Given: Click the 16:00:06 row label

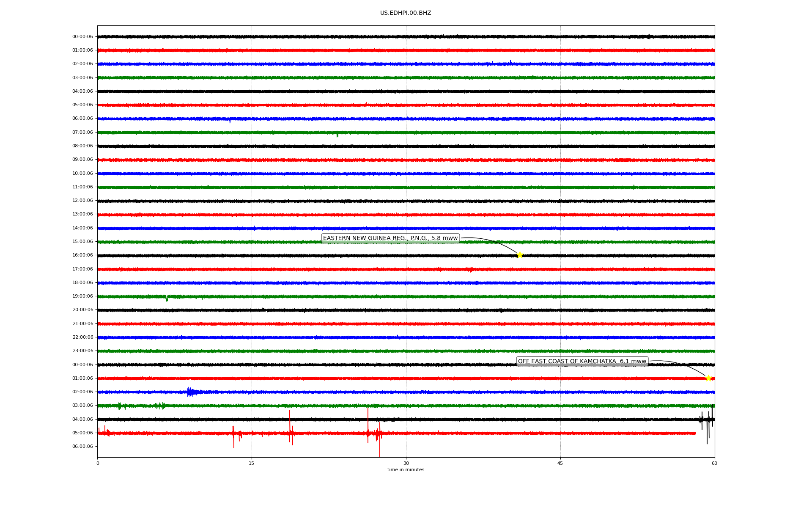Looking at the screenshot, I should click(82, 255).
